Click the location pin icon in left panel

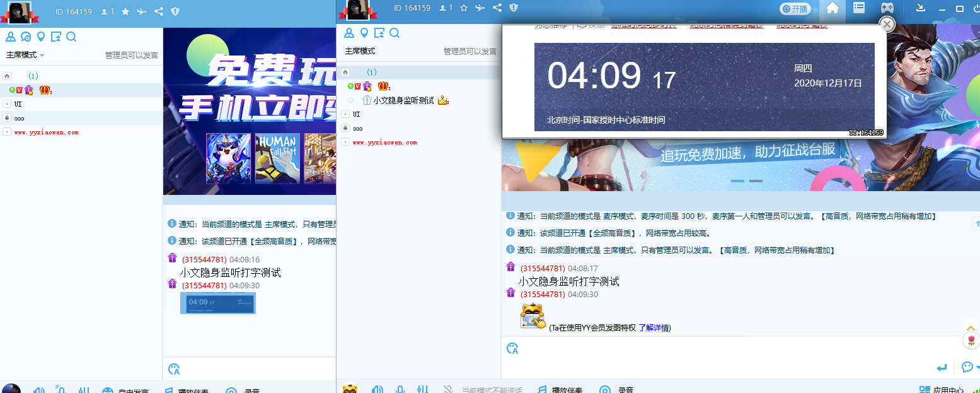(x=41, y=37)
